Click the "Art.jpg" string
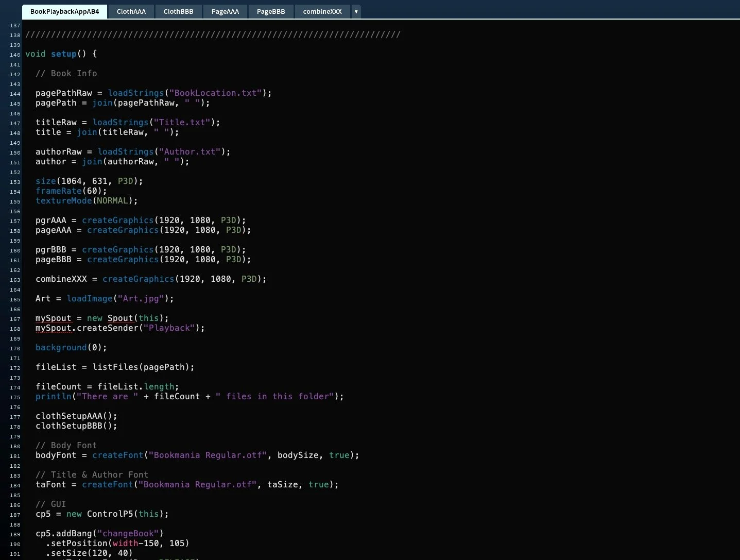Screen dimensions: 740x560 click(141, 298)
